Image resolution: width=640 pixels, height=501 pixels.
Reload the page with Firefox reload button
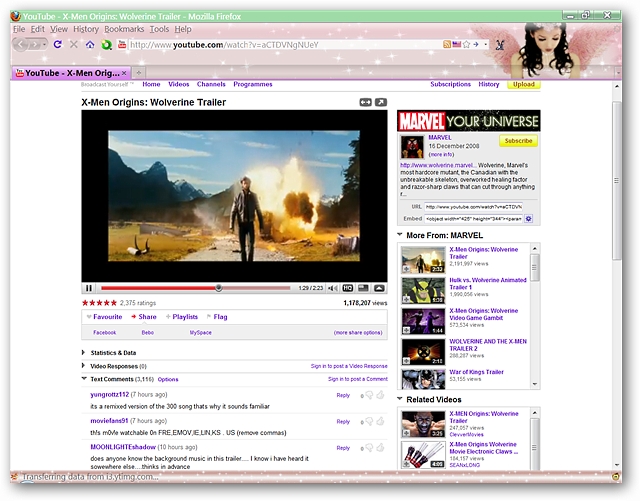tap(58, 44)
